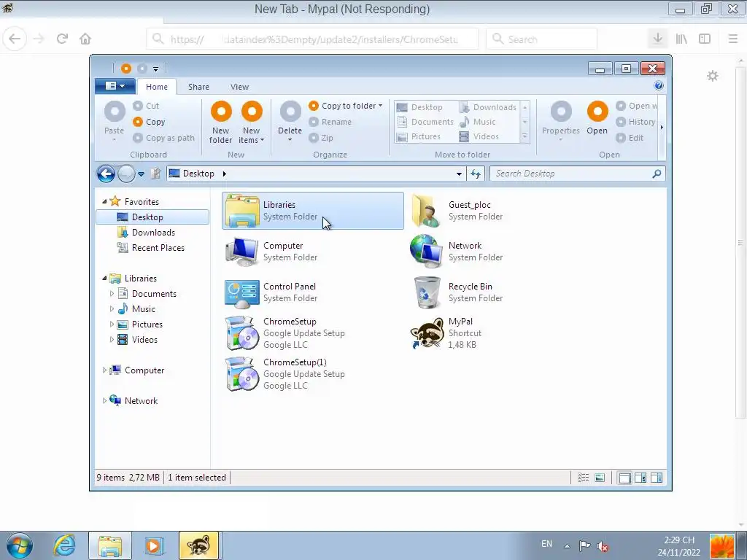Screen dimensions: 747x560
Task: Create a New folder from ribbon
Action: pos(220,122)
